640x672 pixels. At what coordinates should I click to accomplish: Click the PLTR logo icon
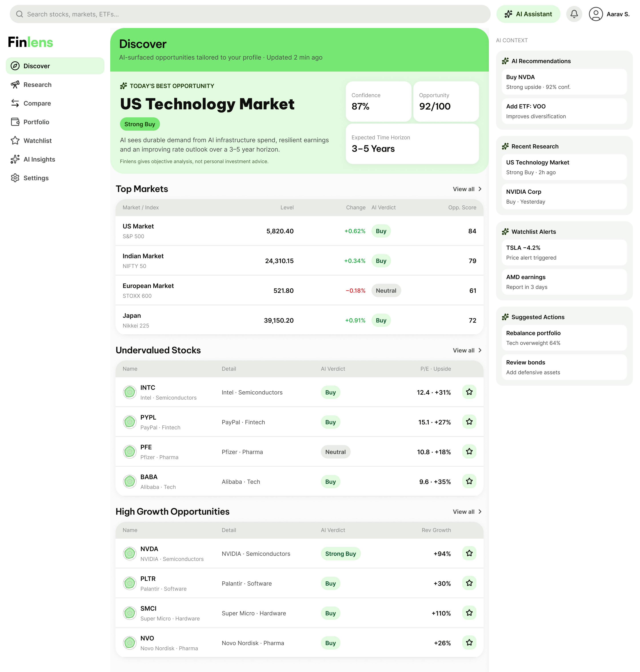click(130, 583)
